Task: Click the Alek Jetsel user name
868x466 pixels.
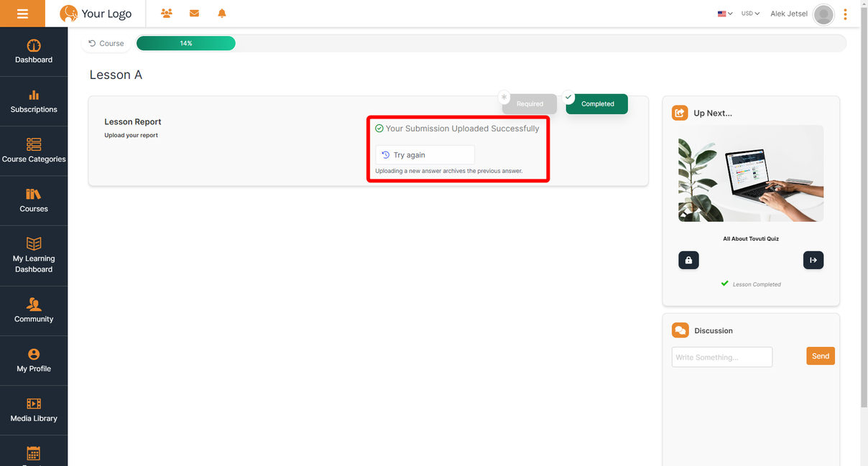Action: tap(789, 14)
